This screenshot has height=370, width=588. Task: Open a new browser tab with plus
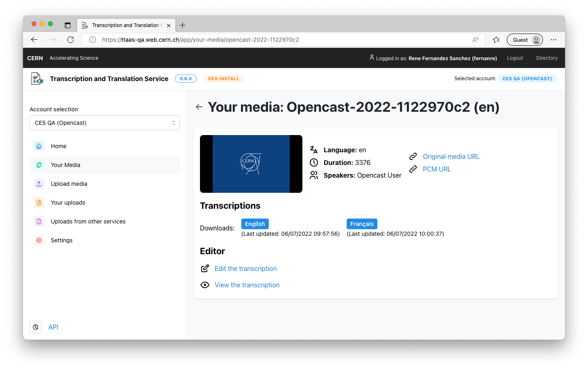pos(183,25)
